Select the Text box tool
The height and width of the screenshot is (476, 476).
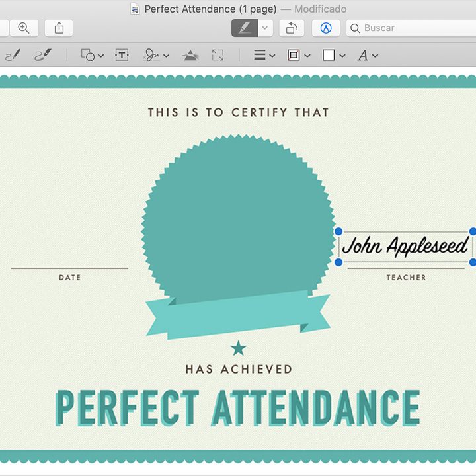click(x=122, y=56)
